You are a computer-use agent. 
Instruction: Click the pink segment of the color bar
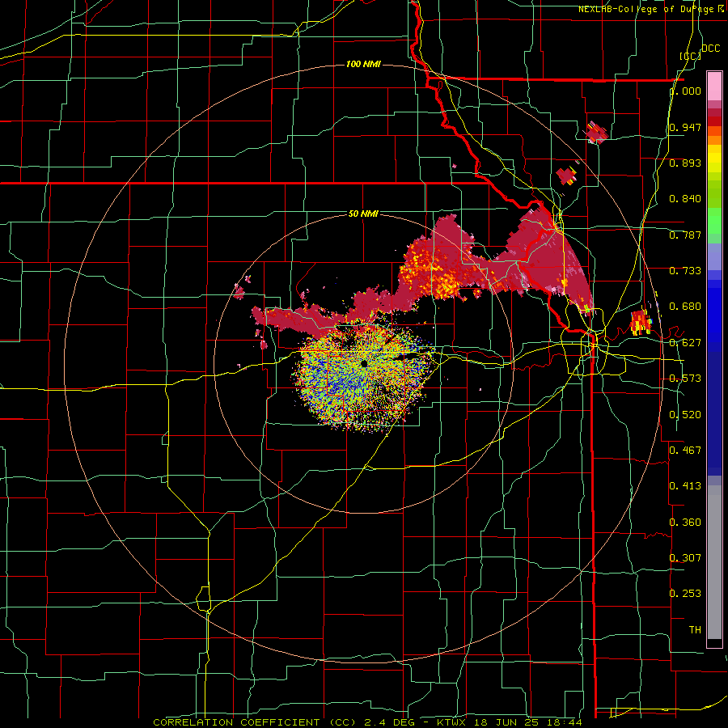point(714,87)
